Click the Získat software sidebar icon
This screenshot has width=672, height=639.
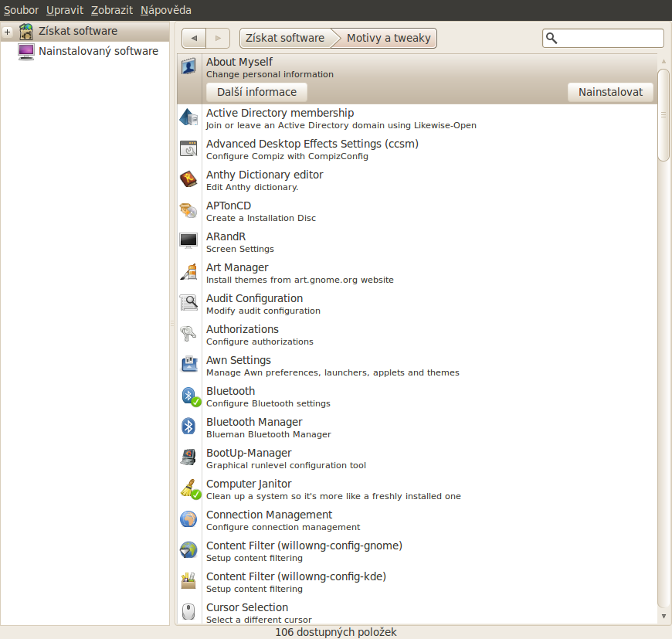click(x=26, y=31)
